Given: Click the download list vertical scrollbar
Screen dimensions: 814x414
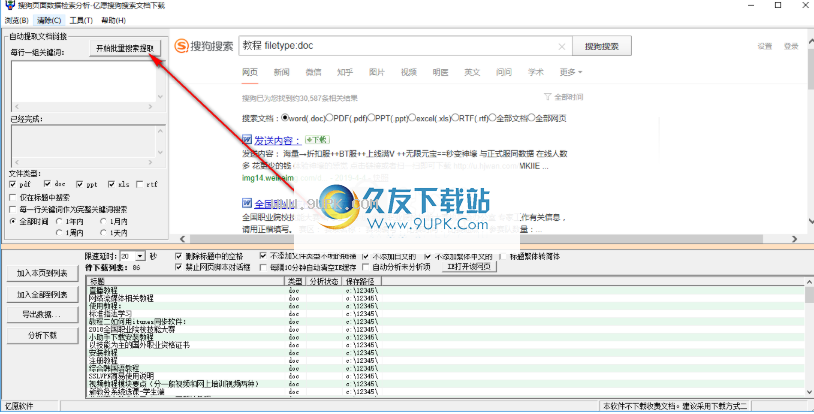Looking at the screenshot, I should pos(809,338).
